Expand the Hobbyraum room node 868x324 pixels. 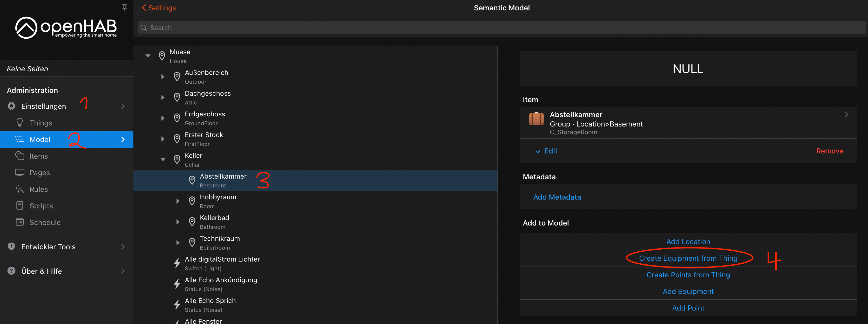tap(178, 201)
